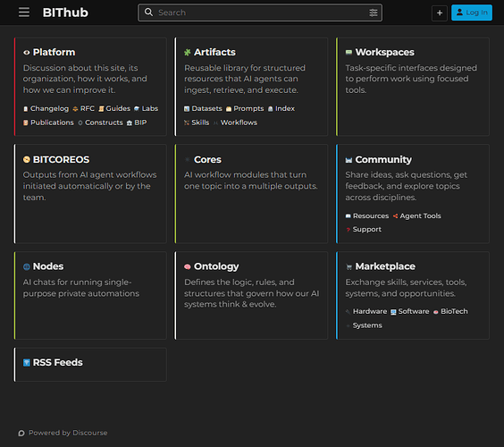Go to BIThub home via logo
This screenshot has width=504, height=447.
pyautogui.click(x=65, y=13)
